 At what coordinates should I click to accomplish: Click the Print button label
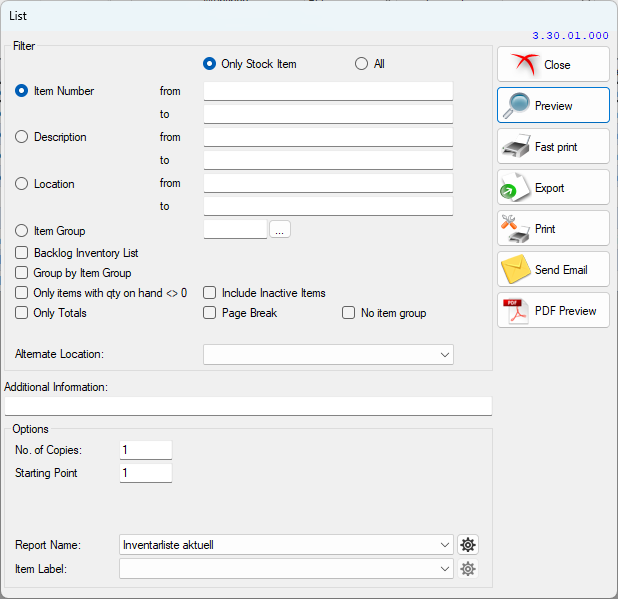click(x=545, y=229)
